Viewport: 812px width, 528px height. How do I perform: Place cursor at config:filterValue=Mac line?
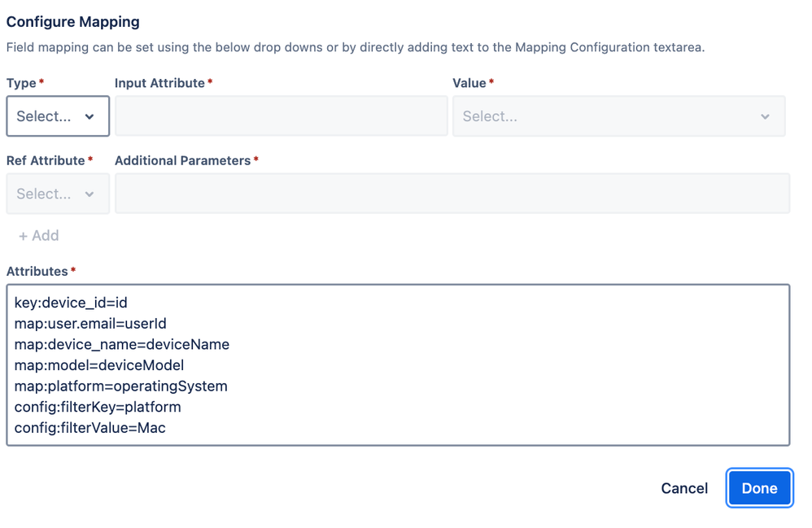[x=89, y=427]
